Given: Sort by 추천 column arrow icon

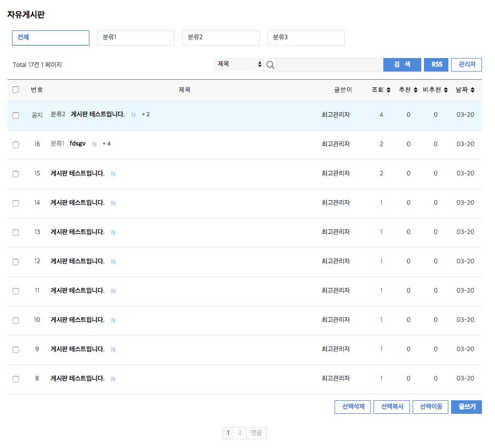Looking at the screenshot, I should click(x=415, y=90).
